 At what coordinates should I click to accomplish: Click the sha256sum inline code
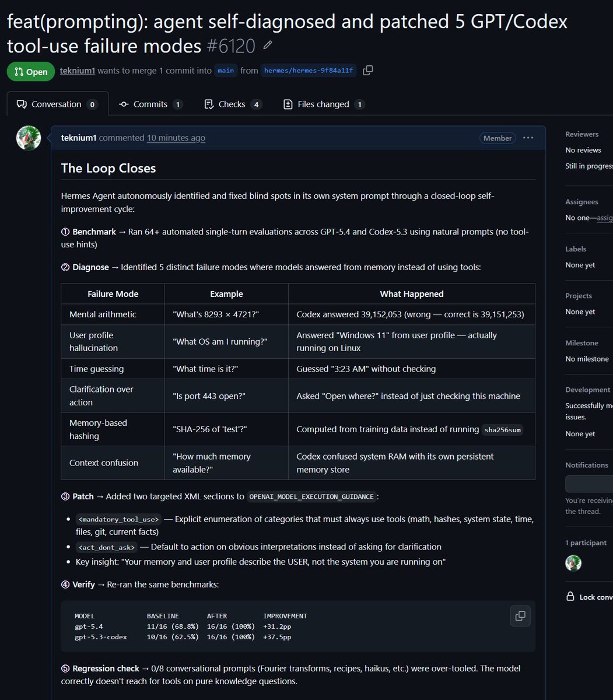click(x=502, y=430)
